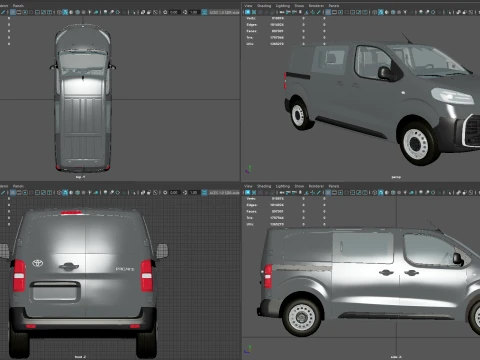Toggle Isolate Select in persp panel
Image resolution: width=480 pixels, height=360 pixels.
pyautogui.click(x=449, y=12)
